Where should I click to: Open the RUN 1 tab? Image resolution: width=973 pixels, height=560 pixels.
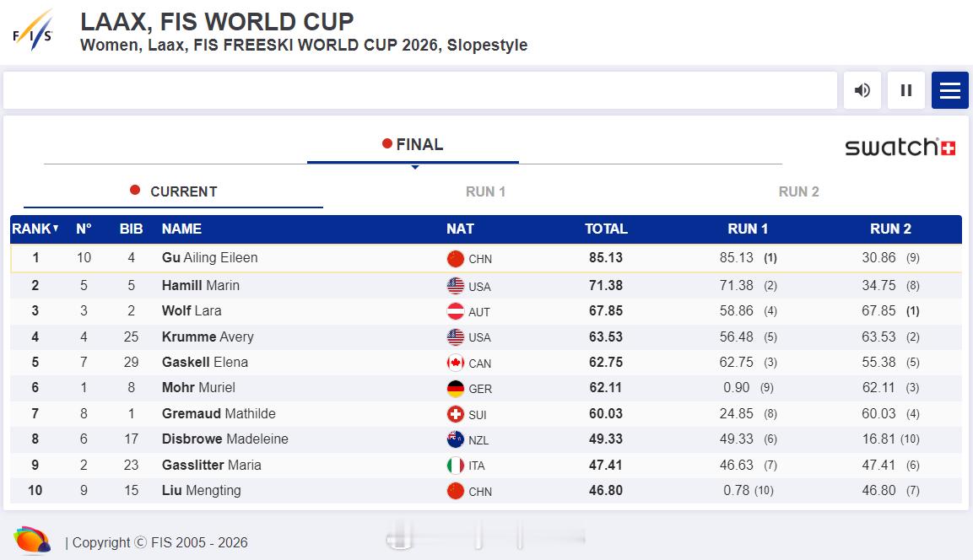[485, 191]
